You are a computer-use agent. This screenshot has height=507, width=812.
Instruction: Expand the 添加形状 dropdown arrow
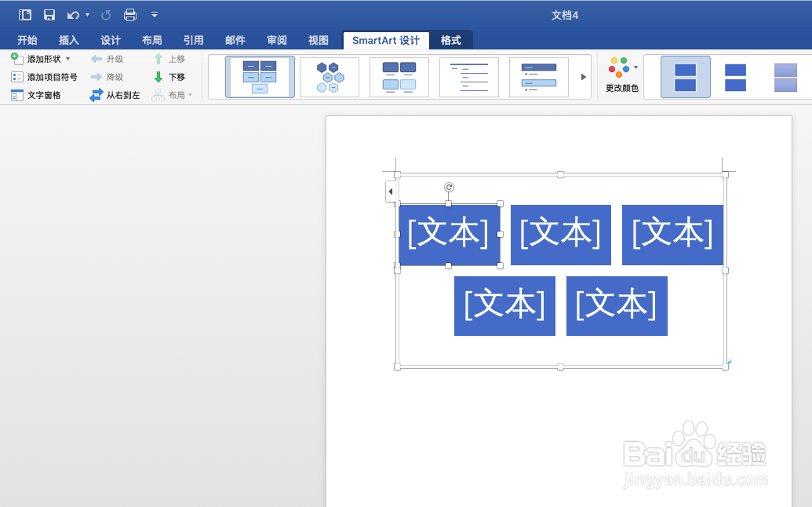coord(67,59)
